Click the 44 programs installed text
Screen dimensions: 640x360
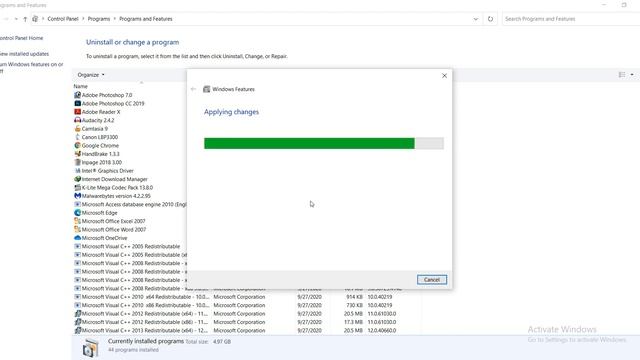(133, 350)
